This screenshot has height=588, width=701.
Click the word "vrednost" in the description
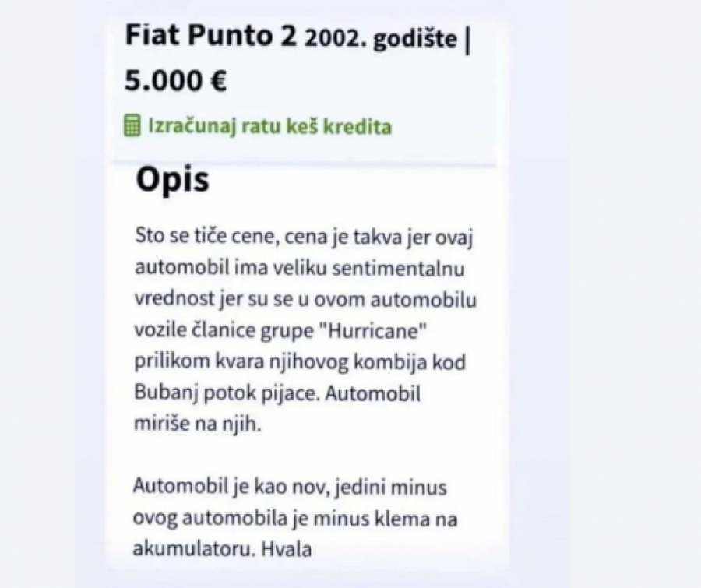click(x=171, y=298)
